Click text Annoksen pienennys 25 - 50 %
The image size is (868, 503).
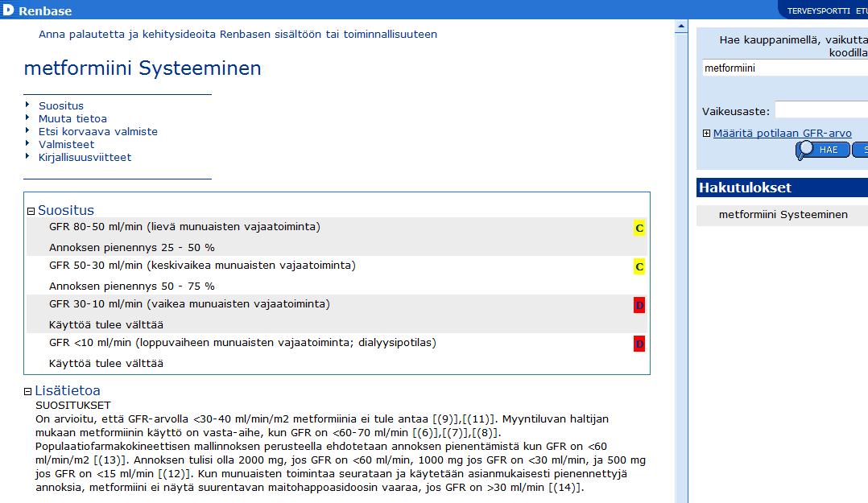[x=132, y=247]
